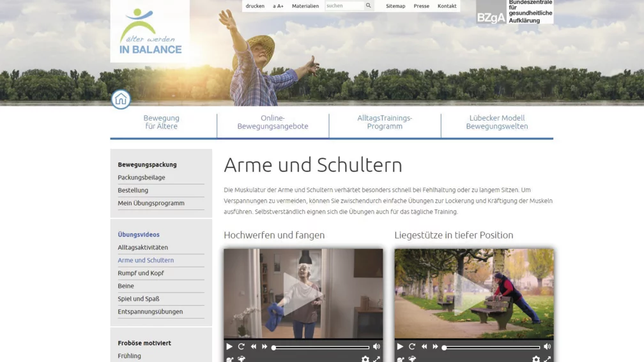Open the Kontakt link
This screenshot has height=362, width=644.
tap(447, 6)
